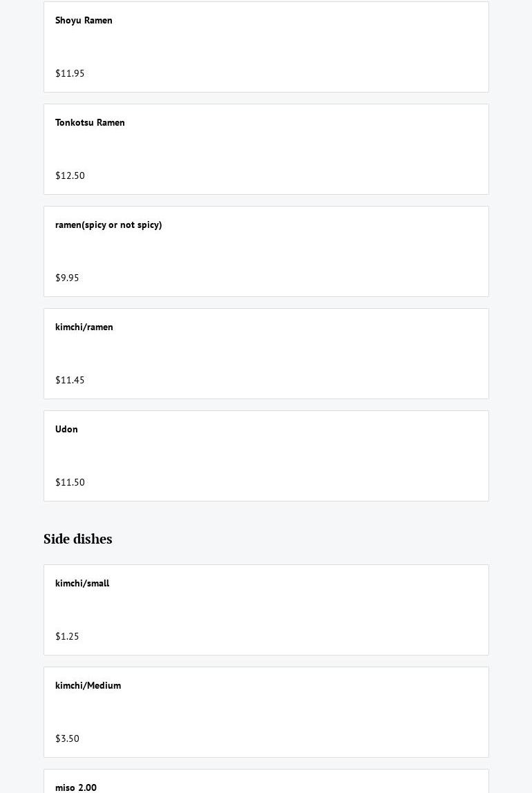
Task: Click empty area inside Tonkotsu Ramen card
Action: tap(311, 149)
